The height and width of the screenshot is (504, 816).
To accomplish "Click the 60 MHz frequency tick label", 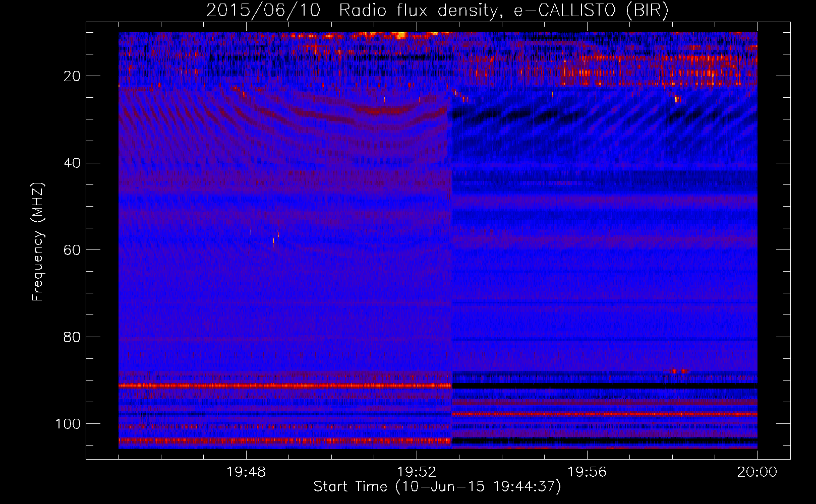I will 72,250.
